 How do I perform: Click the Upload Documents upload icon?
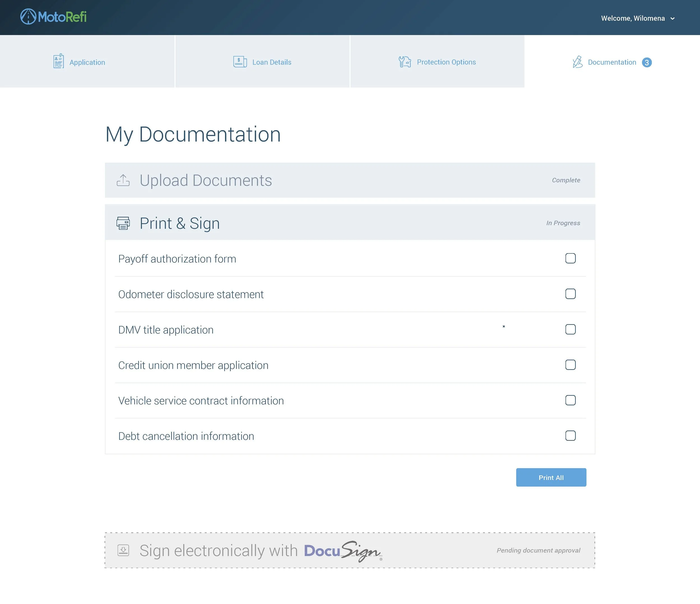click(123, 180)
